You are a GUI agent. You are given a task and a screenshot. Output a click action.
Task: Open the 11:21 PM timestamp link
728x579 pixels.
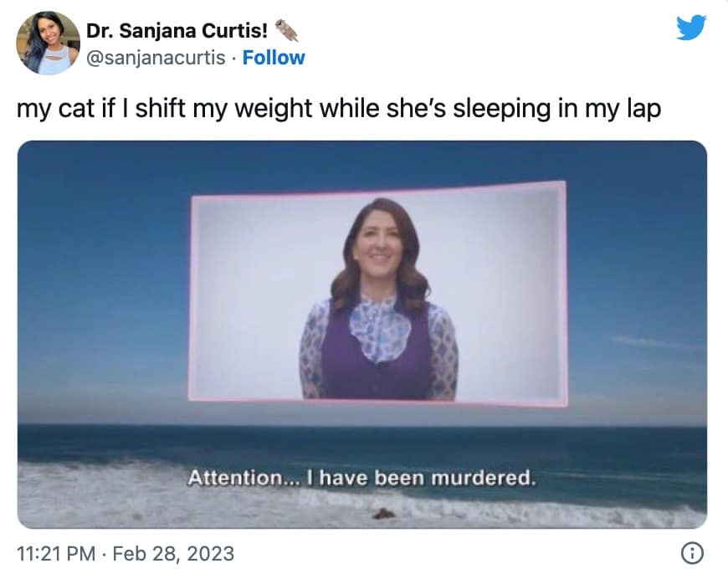pos(56,553)
